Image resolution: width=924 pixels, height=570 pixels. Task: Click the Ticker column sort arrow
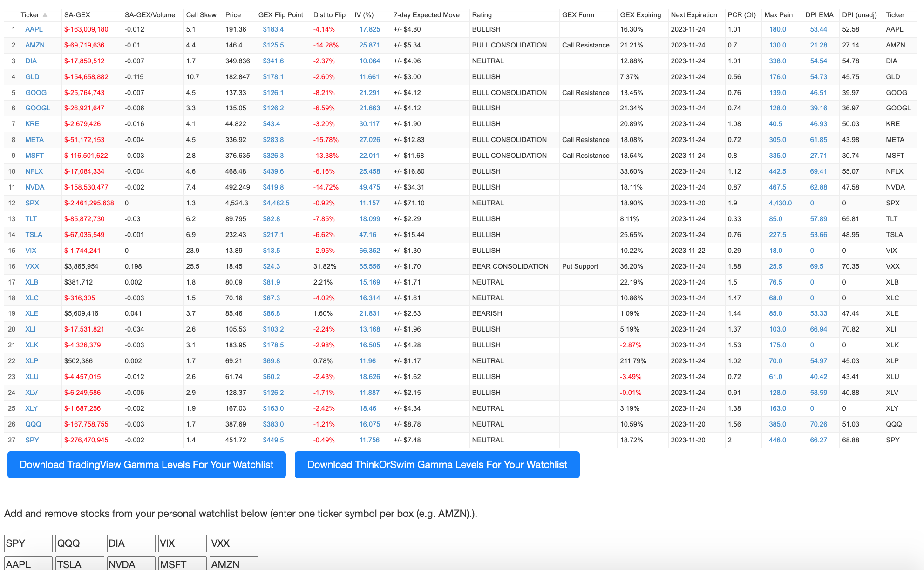point(45,15)
